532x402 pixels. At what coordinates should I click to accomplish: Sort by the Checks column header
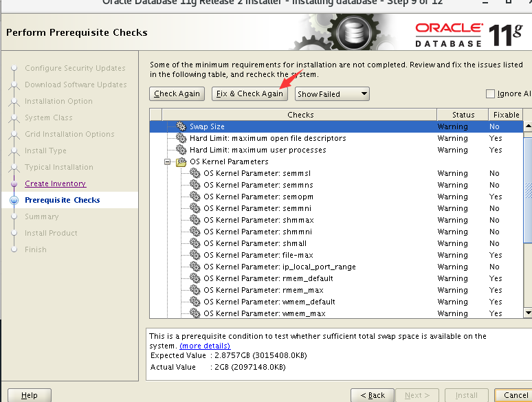tap(300, 115)
